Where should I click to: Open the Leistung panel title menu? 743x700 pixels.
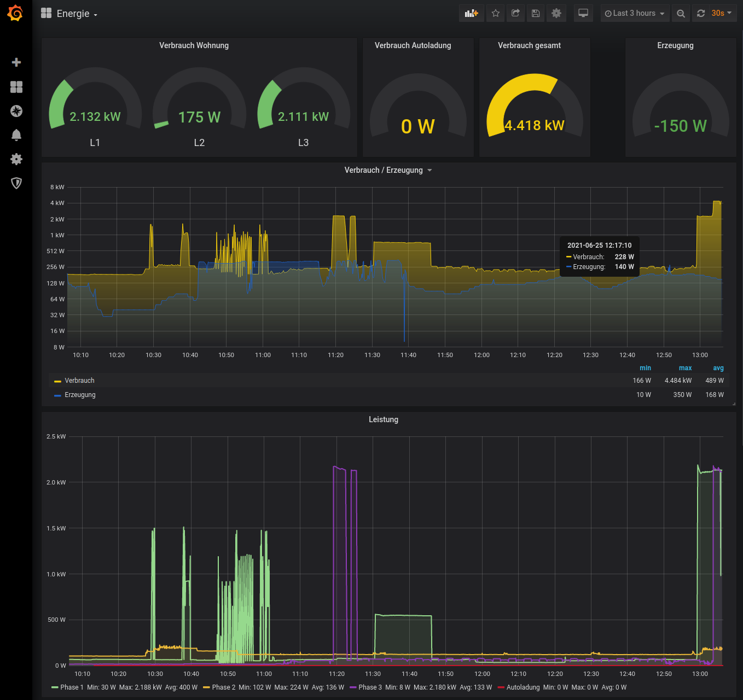tap(384, 419)
